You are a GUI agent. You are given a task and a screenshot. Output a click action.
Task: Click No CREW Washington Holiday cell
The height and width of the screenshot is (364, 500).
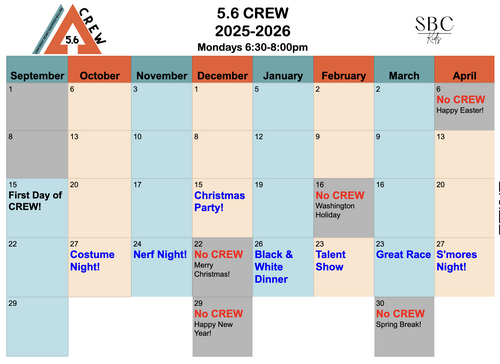tap(344, 208)
